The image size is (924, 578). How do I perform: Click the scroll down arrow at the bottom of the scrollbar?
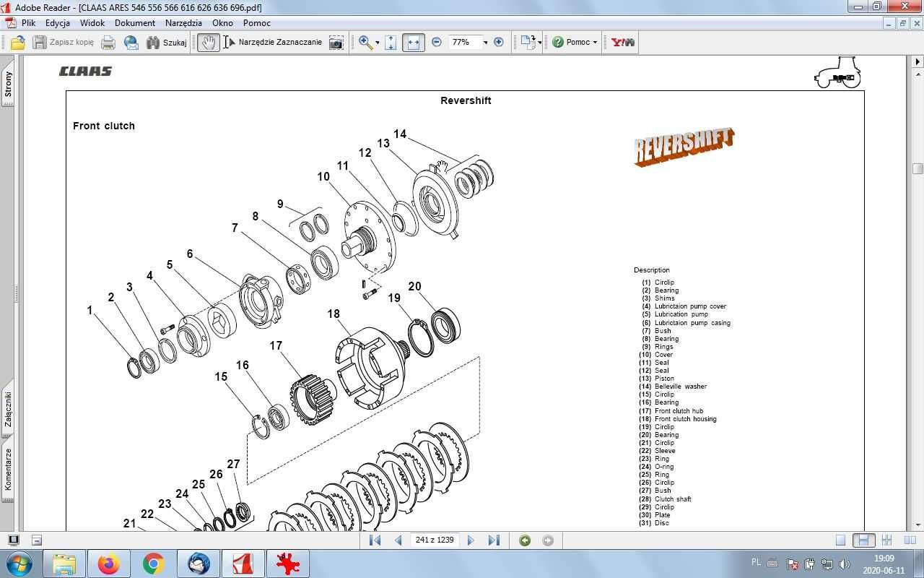918,525
